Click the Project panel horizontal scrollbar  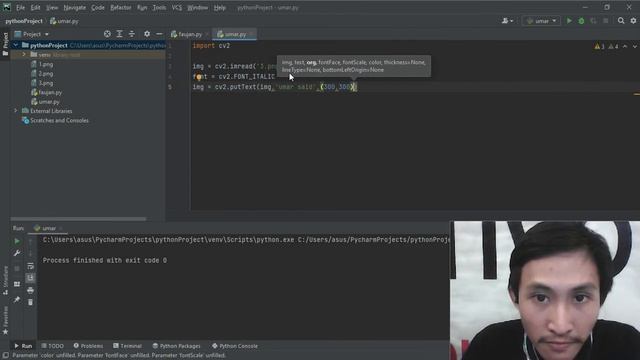(78, 219)
